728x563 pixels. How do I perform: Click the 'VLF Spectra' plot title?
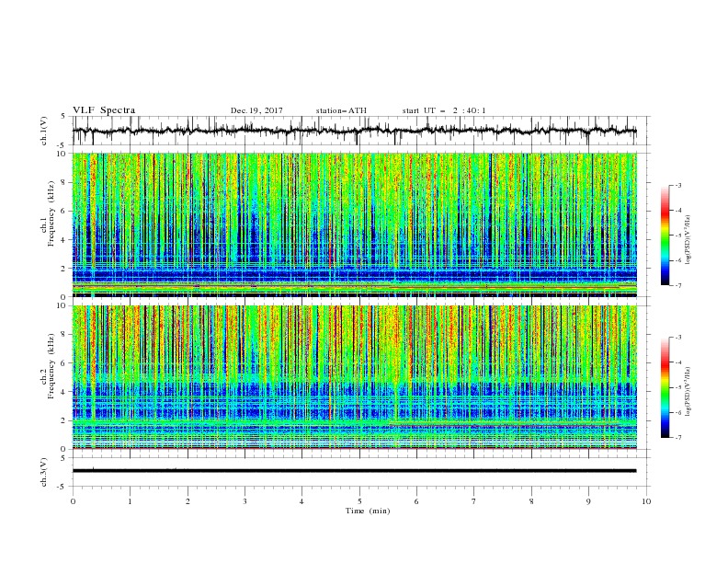104,110
